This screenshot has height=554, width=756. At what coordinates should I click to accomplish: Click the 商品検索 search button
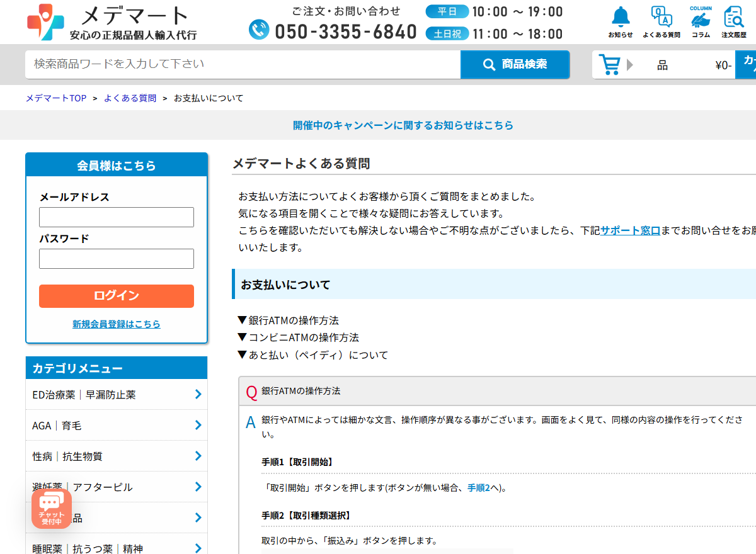click(x=515, y=64)
